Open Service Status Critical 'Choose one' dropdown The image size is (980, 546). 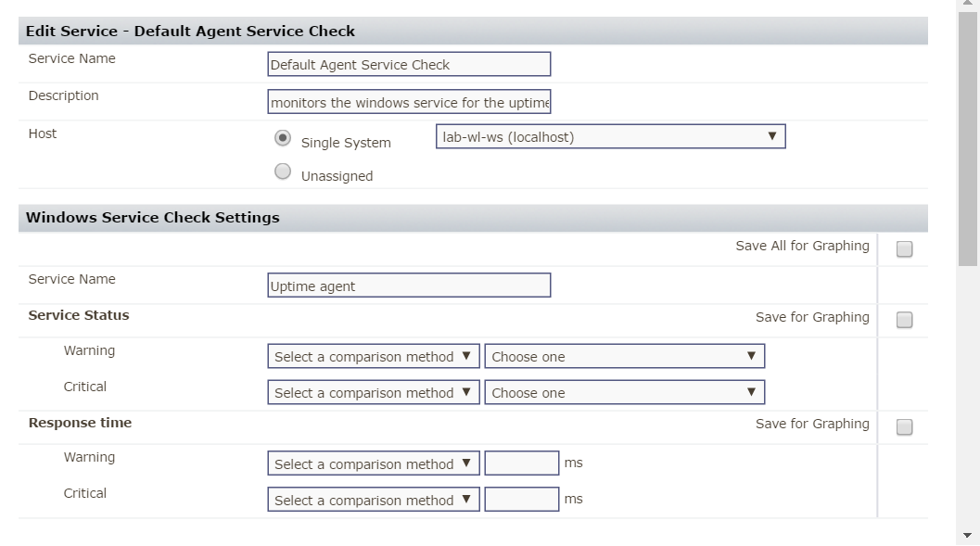tap(624, 393)
